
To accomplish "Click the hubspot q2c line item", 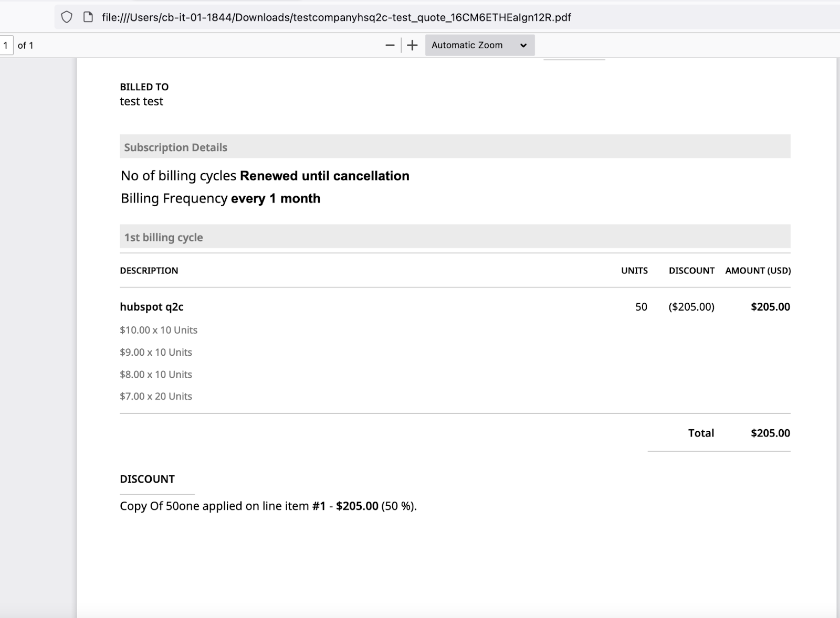I will pyautogui.click(x=152, y=307).
